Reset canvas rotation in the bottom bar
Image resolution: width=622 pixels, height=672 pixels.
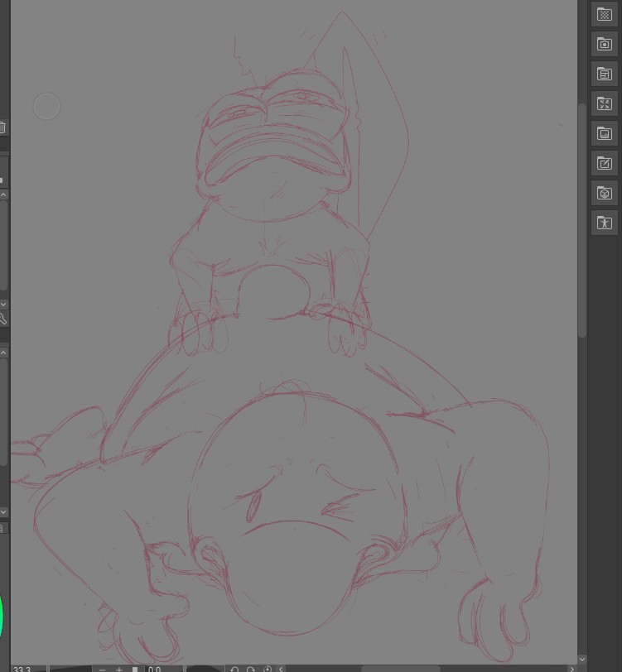[268, 669]
